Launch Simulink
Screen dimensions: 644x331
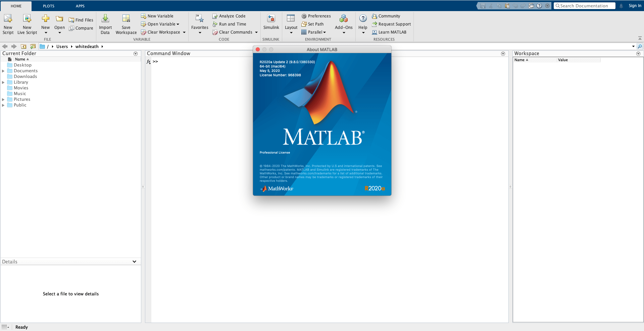tap(271, 24)
